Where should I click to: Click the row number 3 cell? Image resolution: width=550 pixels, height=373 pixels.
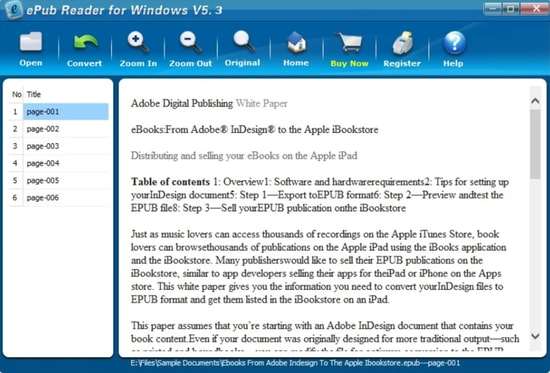click(x=15, y=146)
